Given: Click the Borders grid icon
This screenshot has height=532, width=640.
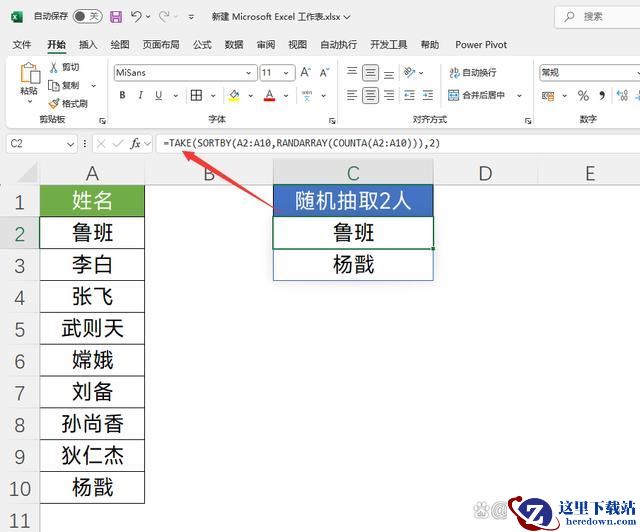Looking at the screenshot, I should 196,96.
